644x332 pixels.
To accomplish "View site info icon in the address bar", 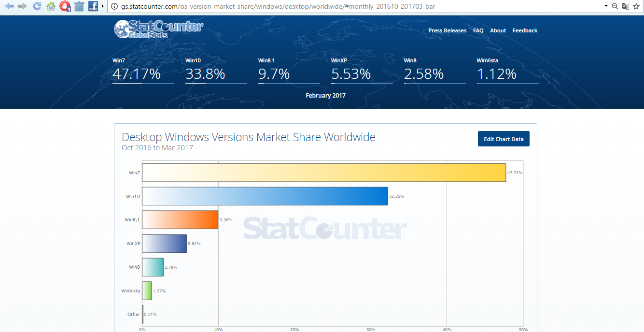I will click(x=114, y=6).
